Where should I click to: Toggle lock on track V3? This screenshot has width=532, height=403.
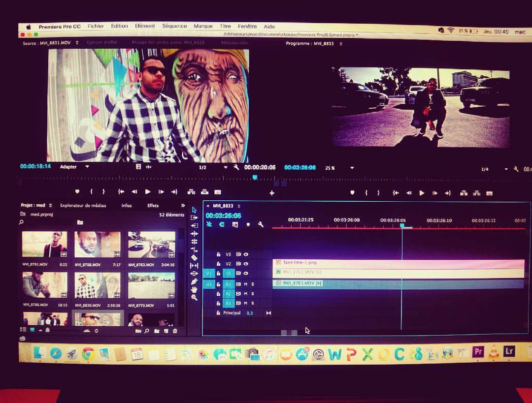(x=219, y=254)
